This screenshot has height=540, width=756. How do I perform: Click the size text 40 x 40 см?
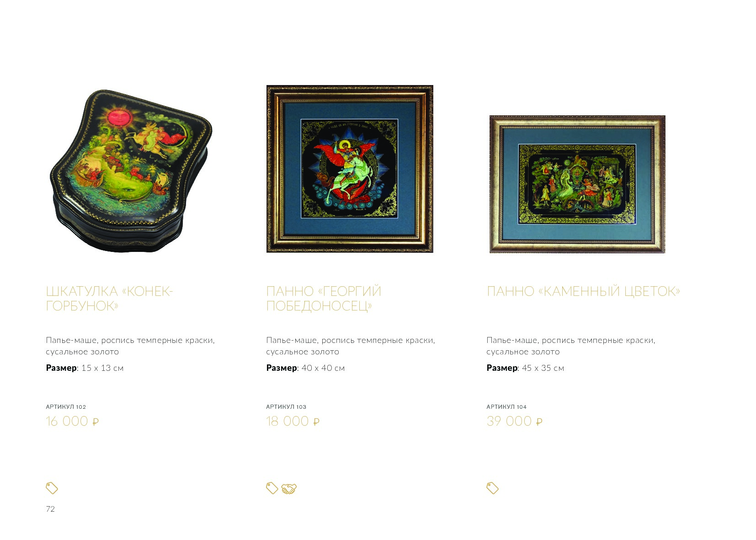coord(323,368)
